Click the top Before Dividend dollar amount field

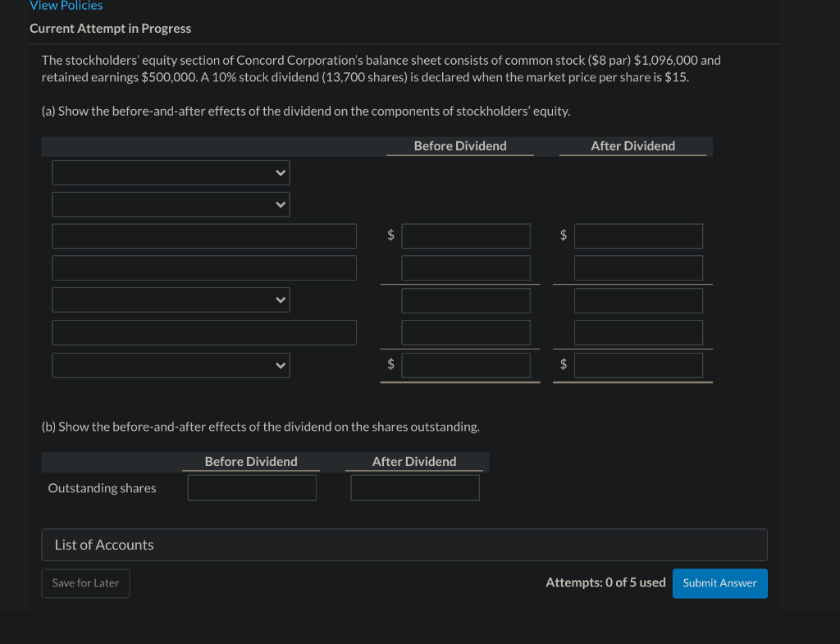pos(465,235)
